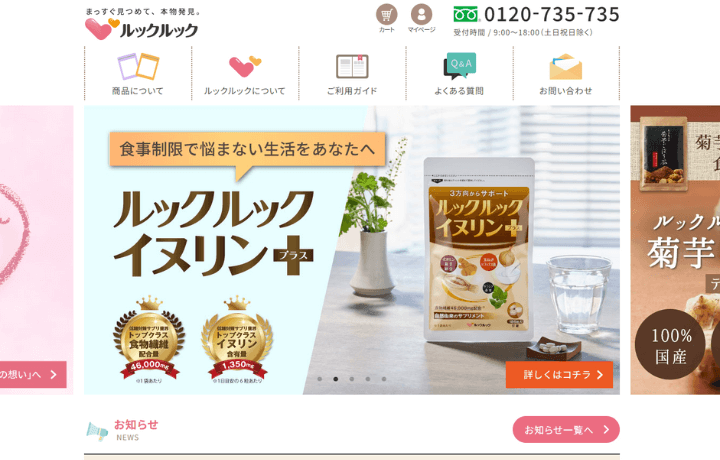
Task: Open the お知らせ一覧へ button
Action: pyautogui.click(x=566, y=430)
